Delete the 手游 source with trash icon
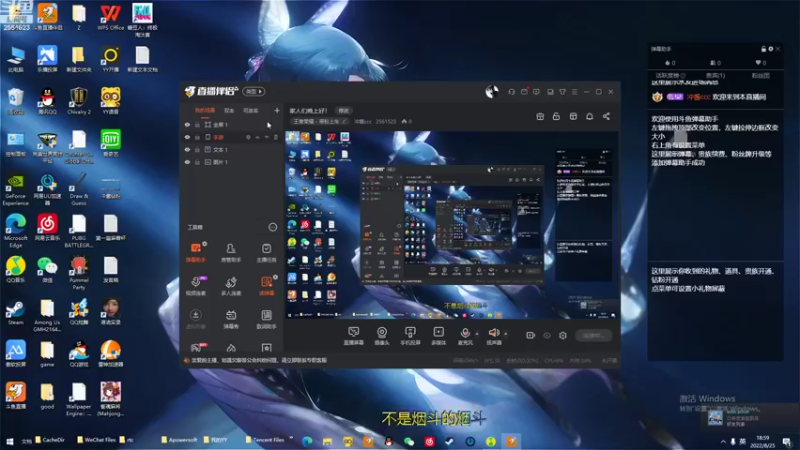This screenshot has width=800, height=450. pyautogui.click(x=276, y=137)
